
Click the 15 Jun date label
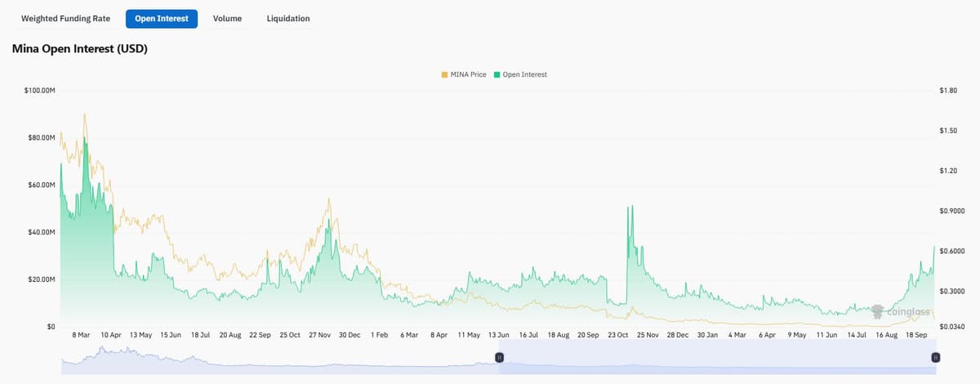click(171, 335)
